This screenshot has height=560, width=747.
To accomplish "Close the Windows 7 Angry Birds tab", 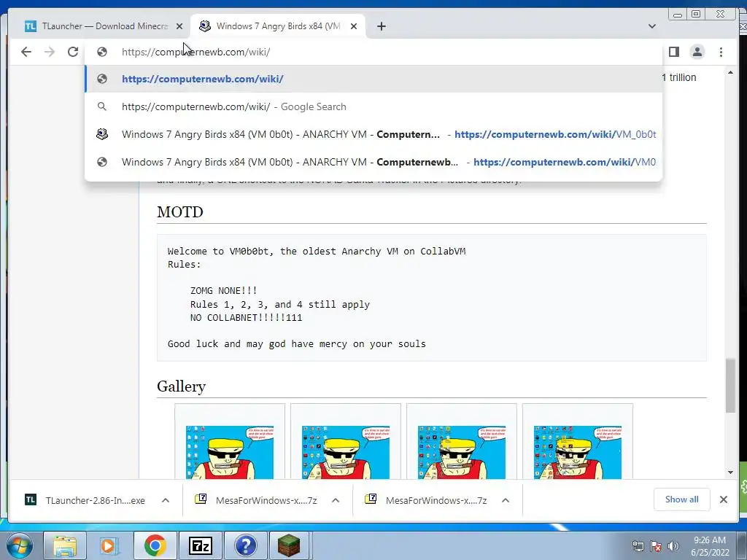I will coord(354,26).
